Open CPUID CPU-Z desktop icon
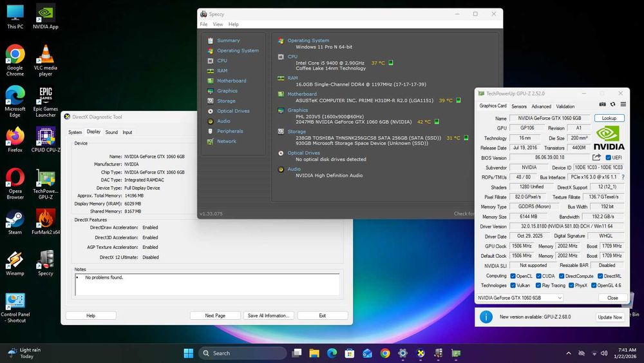This screenshot has width=644, height=363. (x=46, y=140)
